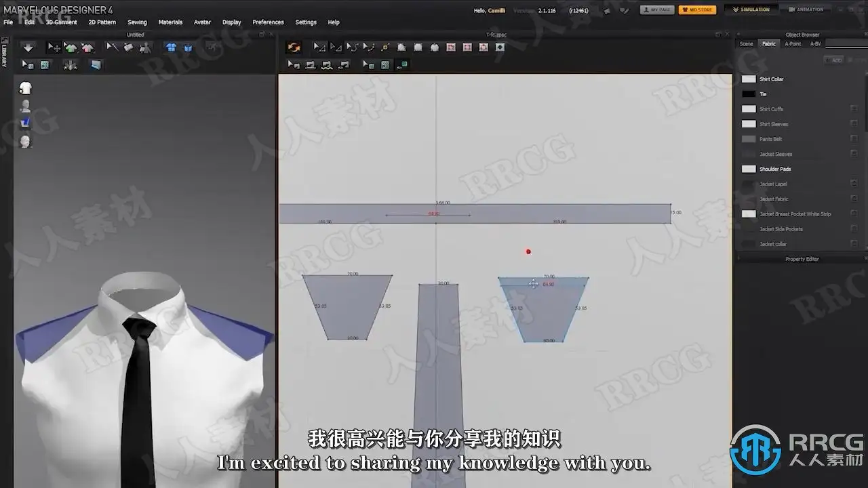Select Jacket Breast Pocket White Strip fabric
Image resolution: width=868 pixels, height=488 pixels.
pos(795,214)
